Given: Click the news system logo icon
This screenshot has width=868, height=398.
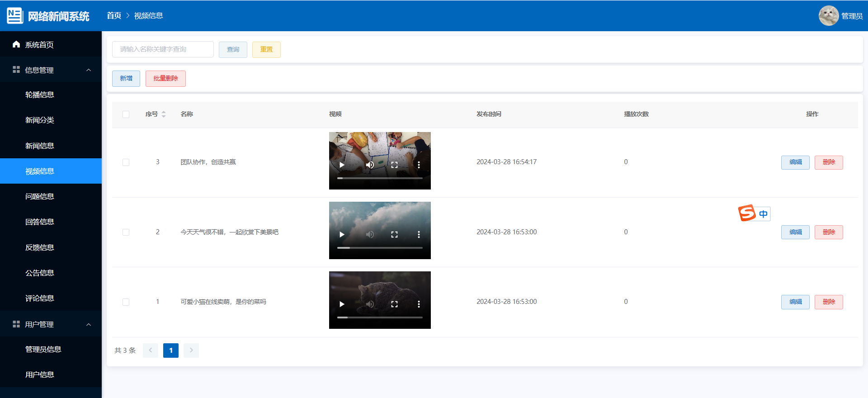Looking at the screenshot, I should tap(15, 16).
